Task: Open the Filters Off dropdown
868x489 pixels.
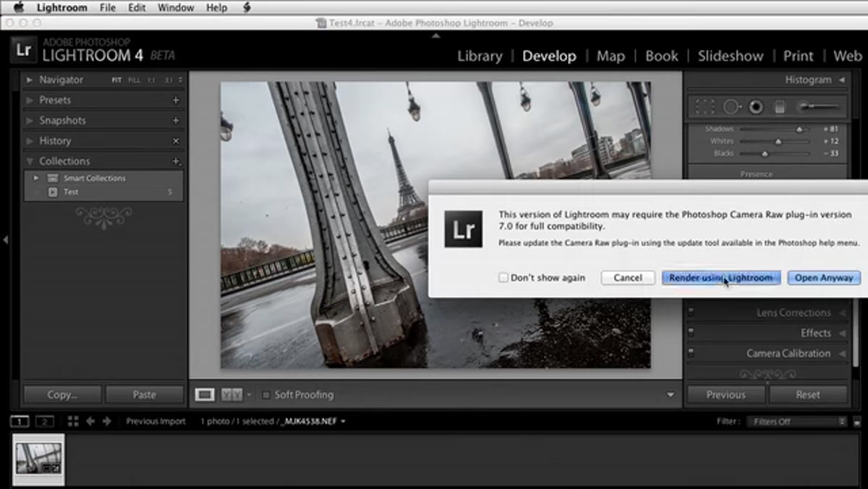Action: pos(798,421)
